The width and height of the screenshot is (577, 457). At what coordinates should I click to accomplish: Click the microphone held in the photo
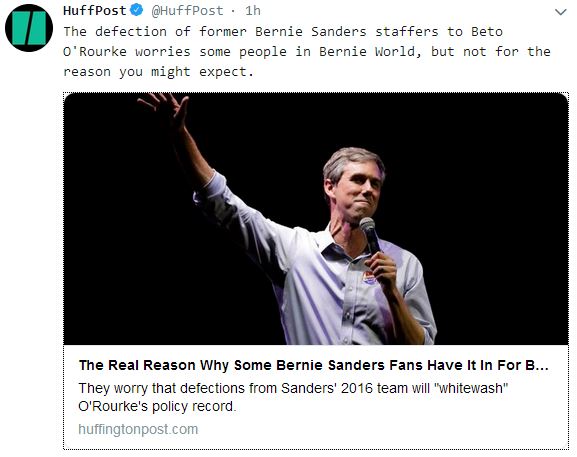point(370,234)
